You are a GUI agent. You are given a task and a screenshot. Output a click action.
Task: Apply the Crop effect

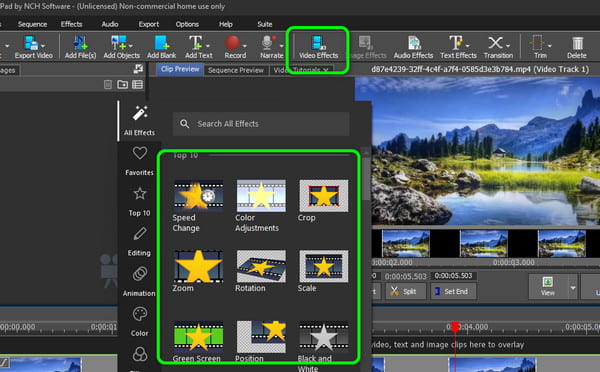tap(323, 201)
